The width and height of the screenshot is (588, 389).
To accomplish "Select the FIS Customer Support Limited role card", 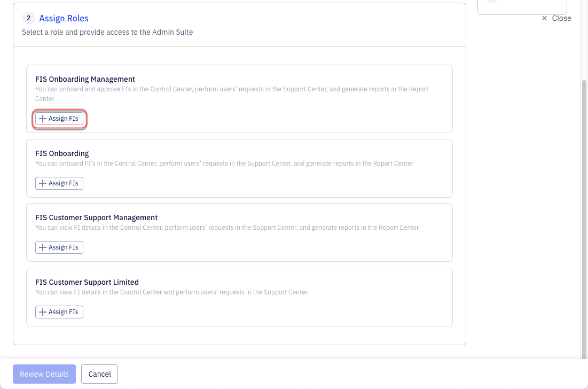I will (x=240, y=297).
